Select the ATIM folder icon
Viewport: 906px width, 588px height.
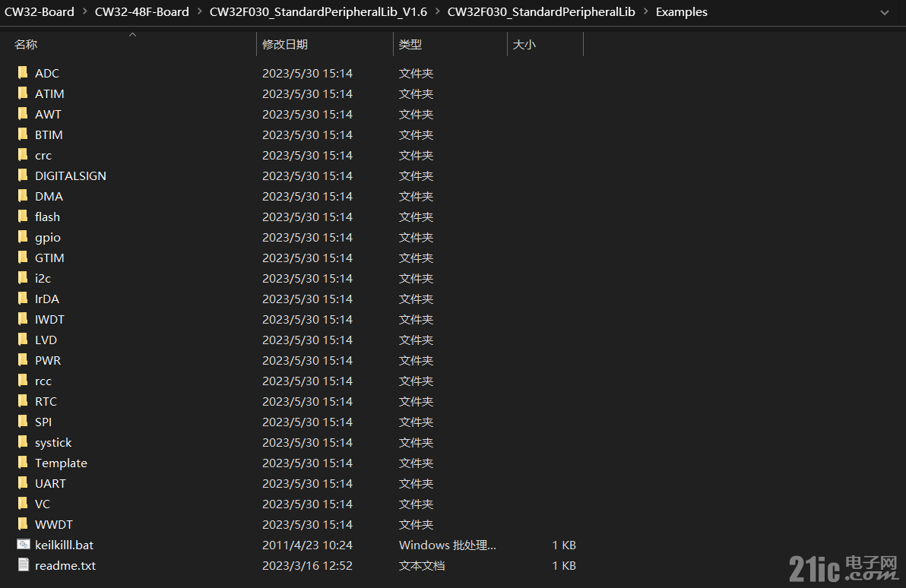[x=23, y=93]
